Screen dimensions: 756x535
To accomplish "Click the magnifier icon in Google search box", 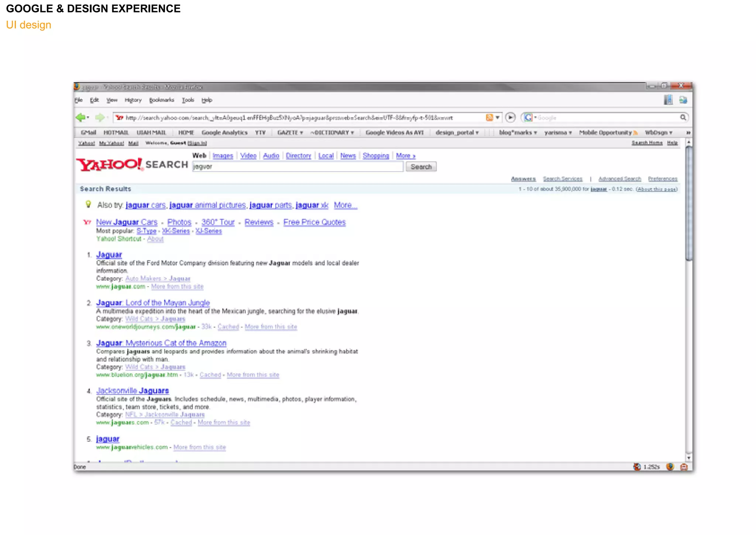I will pyautogui.click(x=683, y=117).
